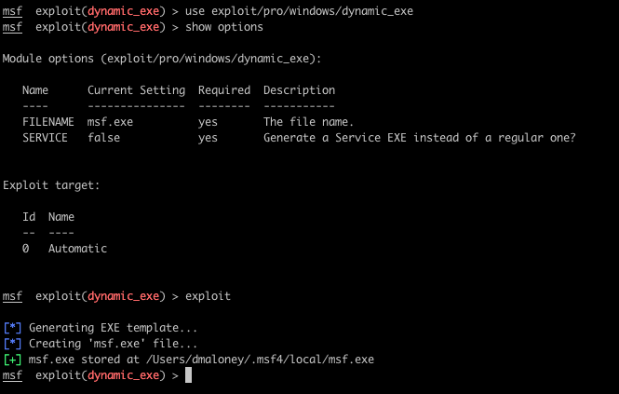
Task: Click the stored path /Users/dmaloney/.msf4/local/msf.exe
Action: (260, 360)
